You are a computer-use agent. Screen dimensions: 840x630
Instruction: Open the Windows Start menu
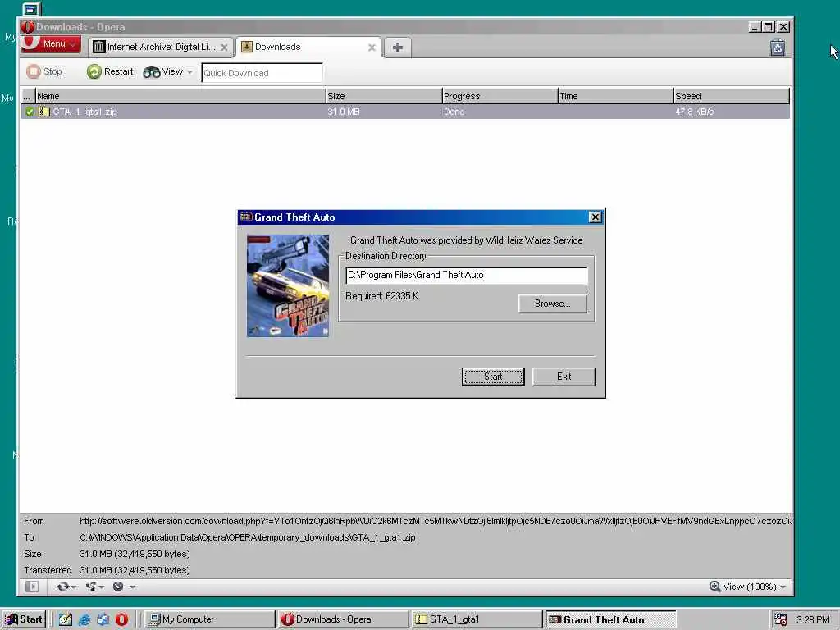(x=24, y=619)
